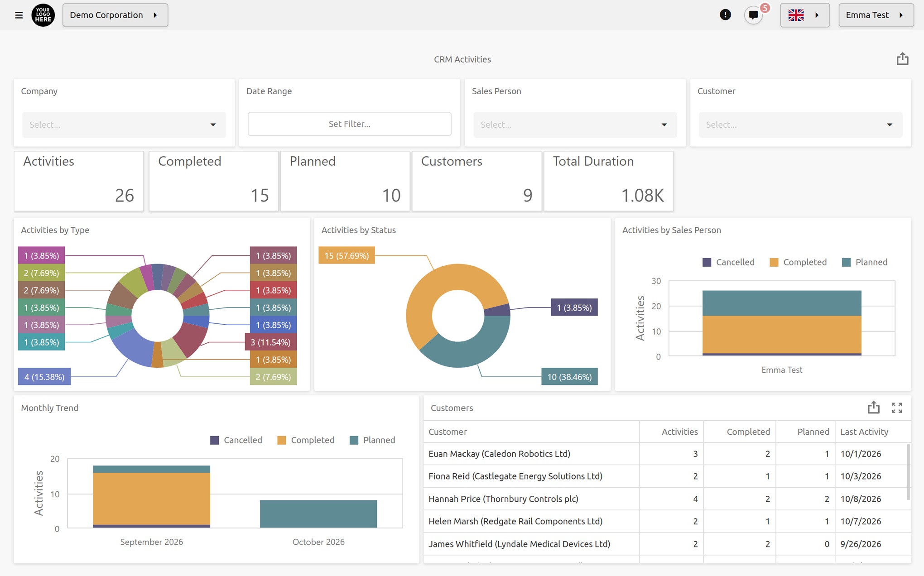Select Hannah Price (Thornbury Controls plc) row

tap(667, 499)
